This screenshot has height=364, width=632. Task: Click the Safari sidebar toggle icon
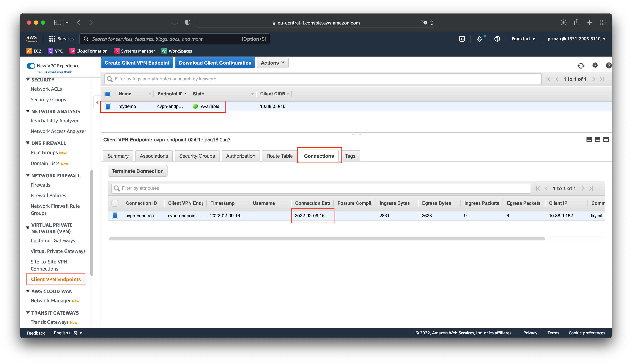coord(57,23)
